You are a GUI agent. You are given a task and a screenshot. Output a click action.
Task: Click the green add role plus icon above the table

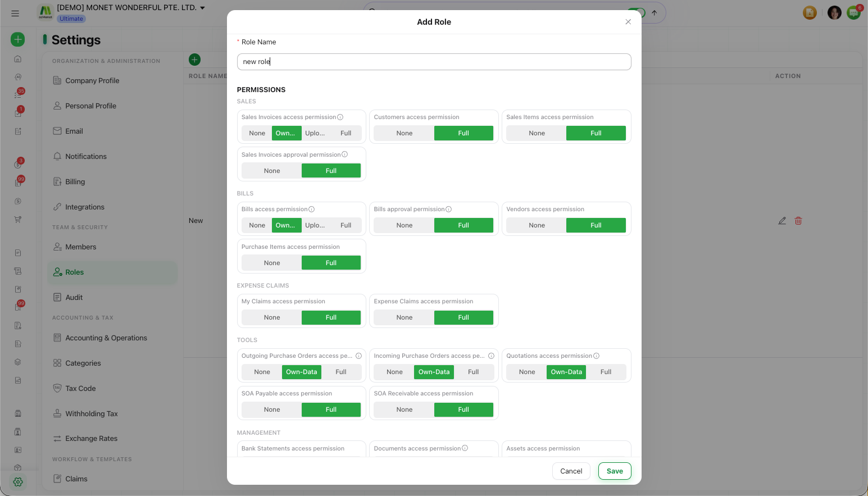(195, 60)
